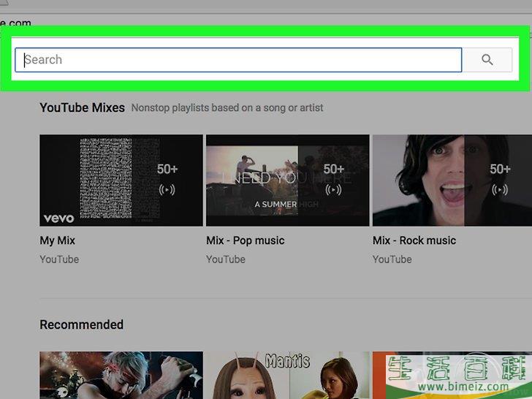Open YouTube channel under Mix - Pop music

point(226,259)
